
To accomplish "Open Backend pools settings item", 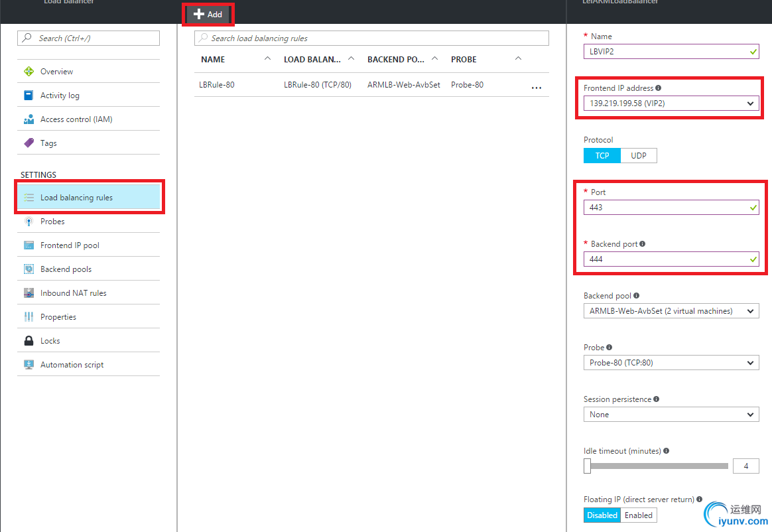I will (89, 269).
